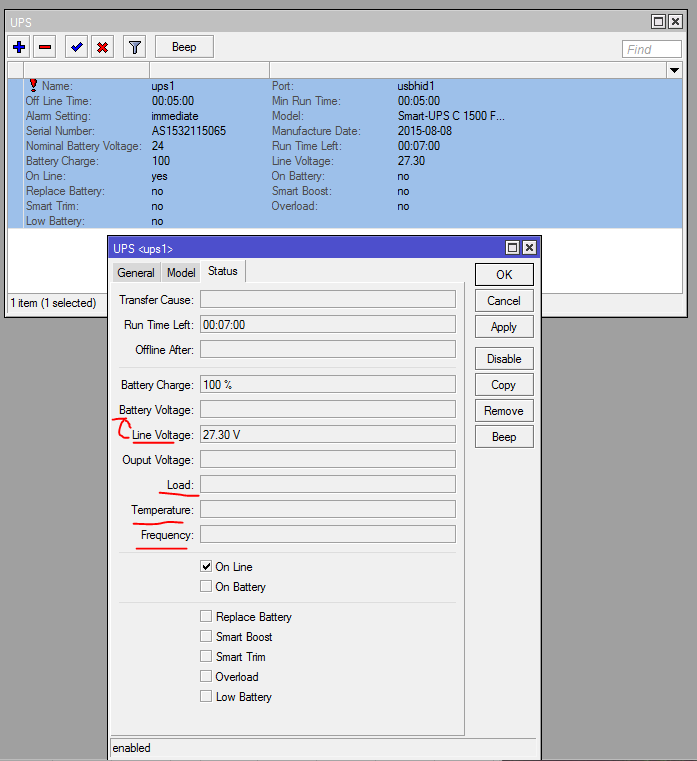Click the Line Voltage field

(328, 434)
